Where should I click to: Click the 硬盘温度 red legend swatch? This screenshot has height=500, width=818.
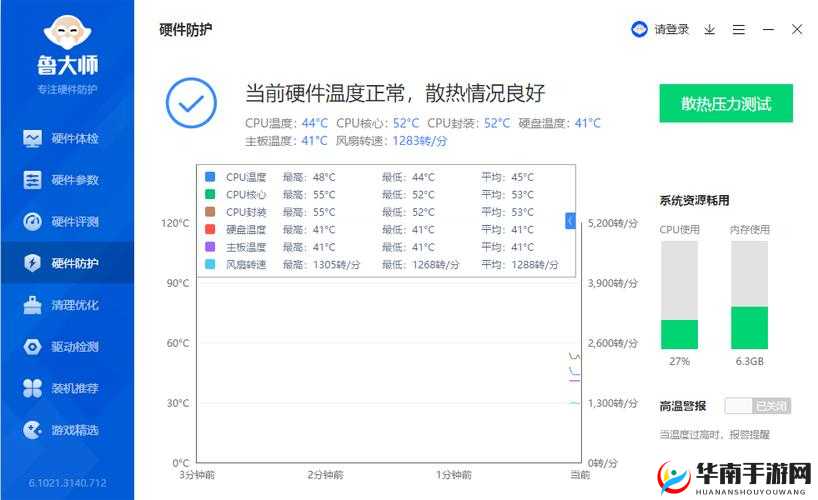(x=210, y=229)
